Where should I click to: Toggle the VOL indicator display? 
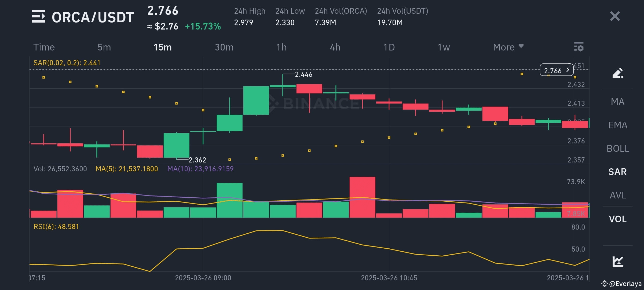click(x=617, y=219)
